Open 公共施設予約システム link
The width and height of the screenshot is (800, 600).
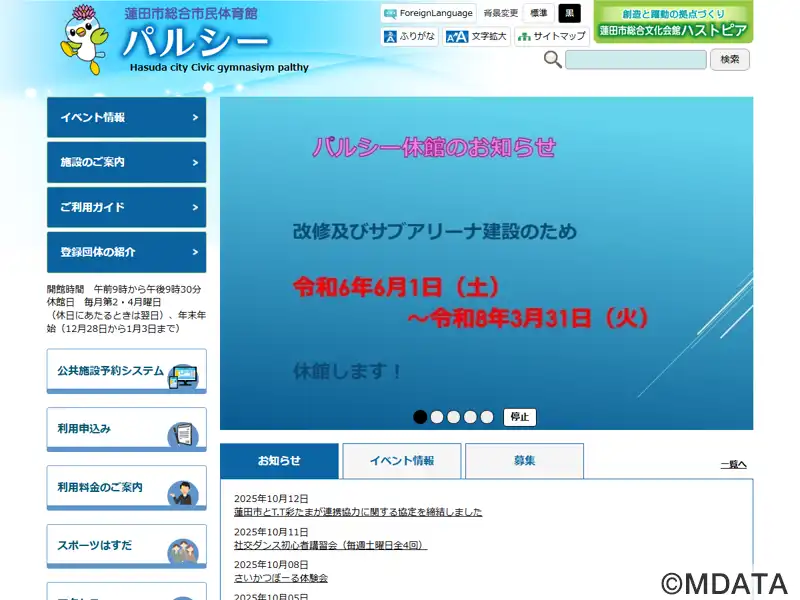pyautogui.click(x=127, y=371)
